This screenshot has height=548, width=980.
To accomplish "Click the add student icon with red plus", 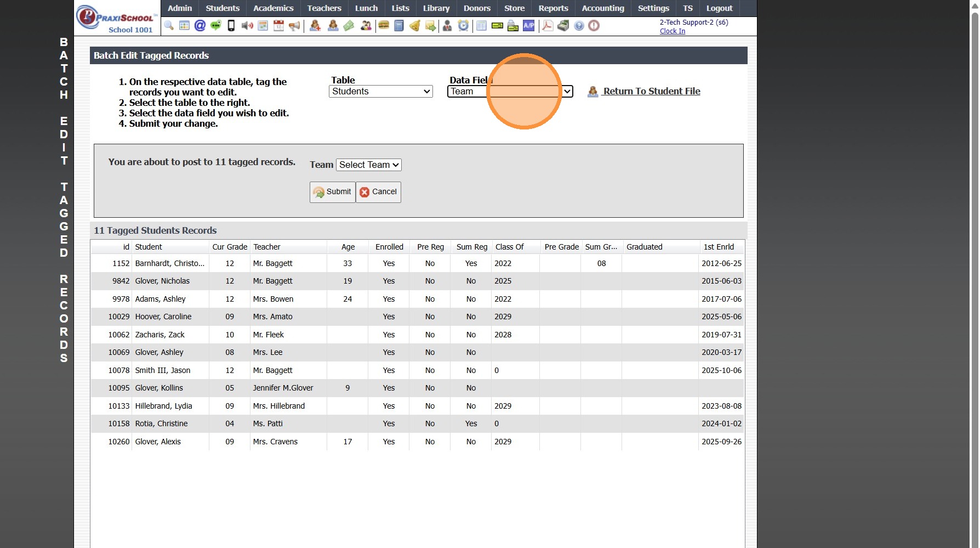I will point(315,26).
